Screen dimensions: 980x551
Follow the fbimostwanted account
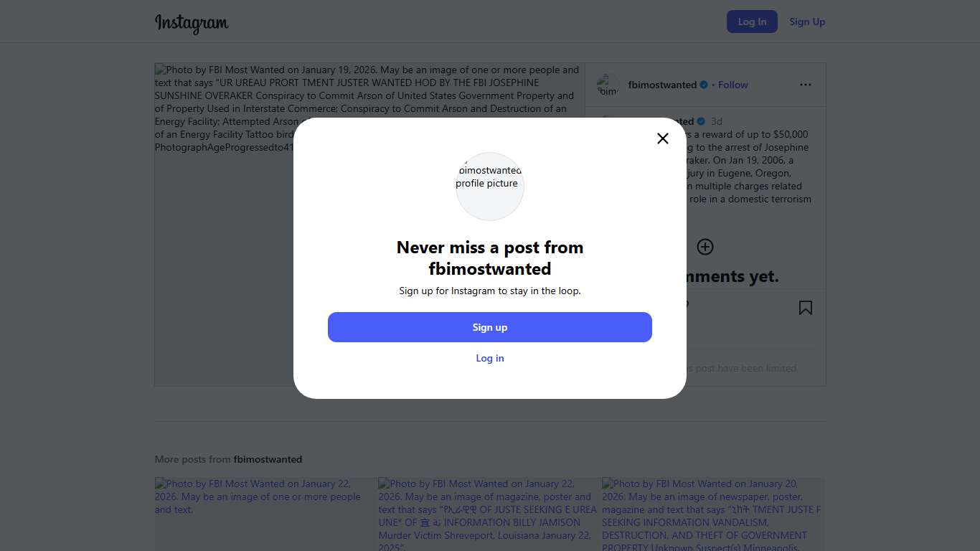pos(733,85)
